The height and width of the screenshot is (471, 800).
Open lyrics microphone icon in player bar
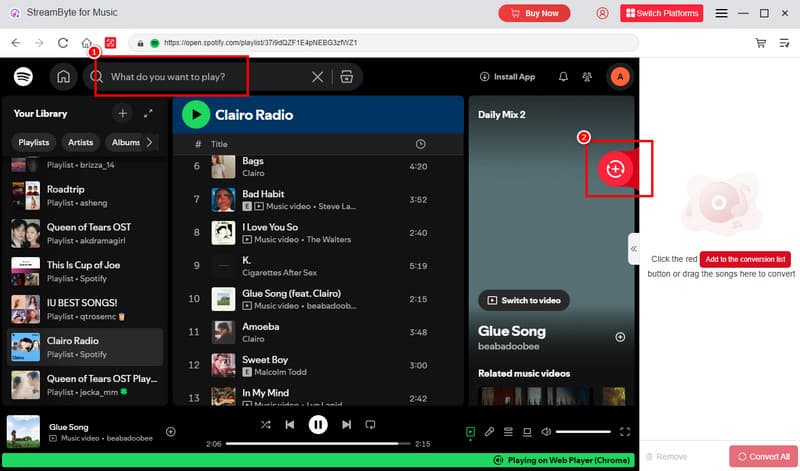(489, 432)
